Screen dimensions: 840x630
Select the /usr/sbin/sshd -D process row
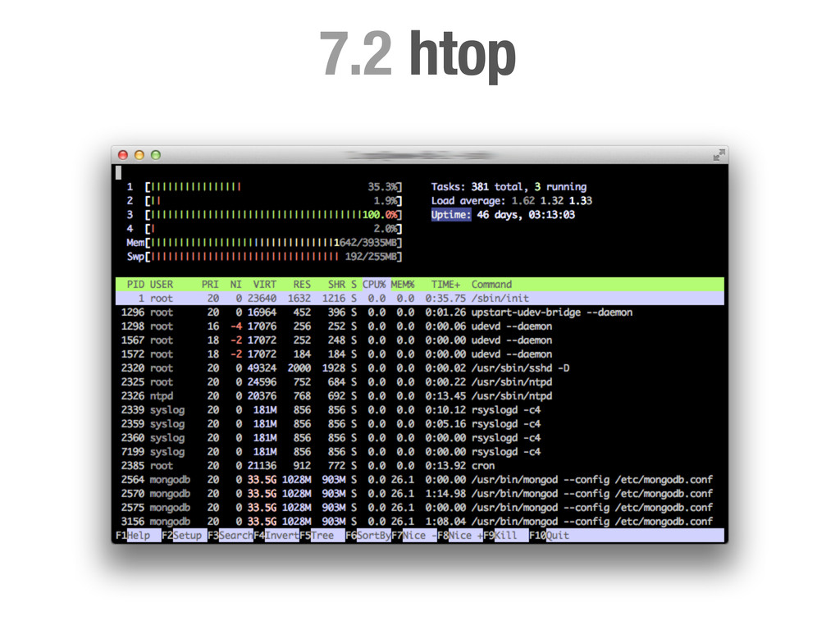click(420, 368)
